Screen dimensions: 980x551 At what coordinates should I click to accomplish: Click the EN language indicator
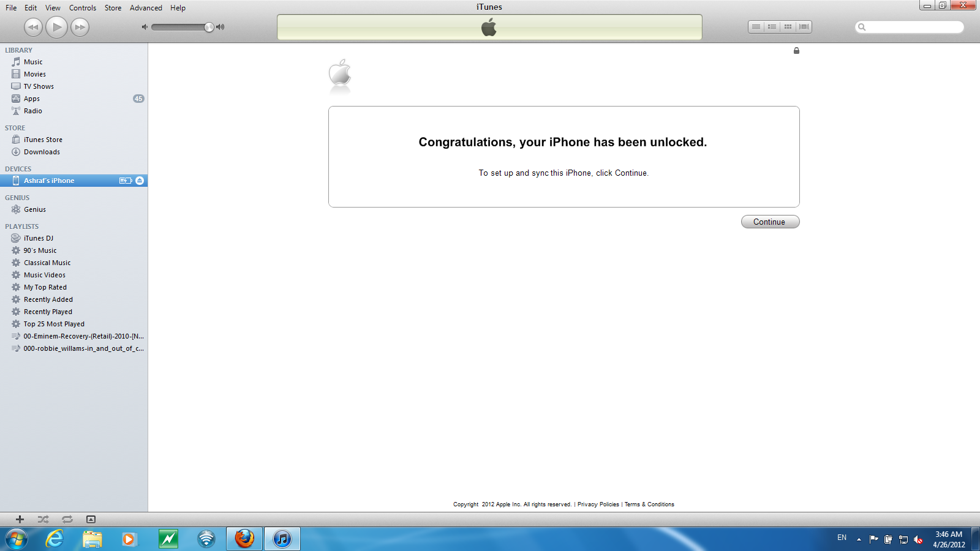coord(842,538)
